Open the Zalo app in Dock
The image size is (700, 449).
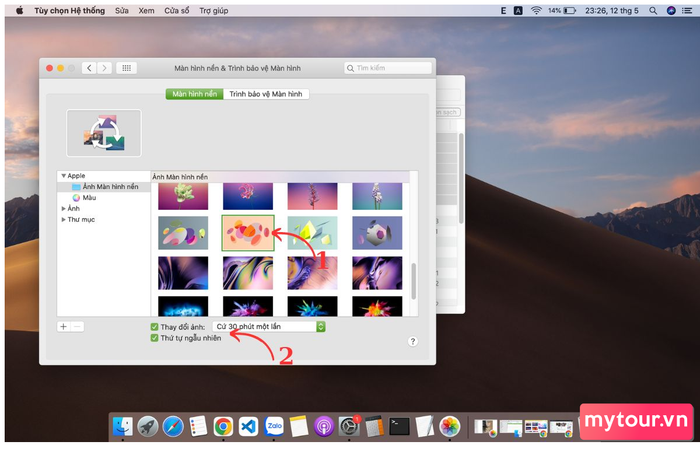point(274,426)
